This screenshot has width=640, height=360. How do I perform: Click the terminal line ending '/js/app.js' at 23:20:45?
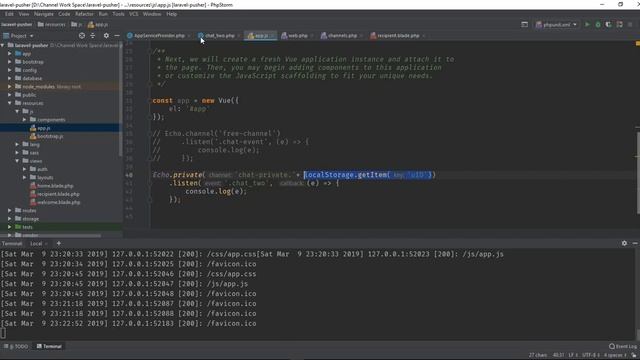124,284
